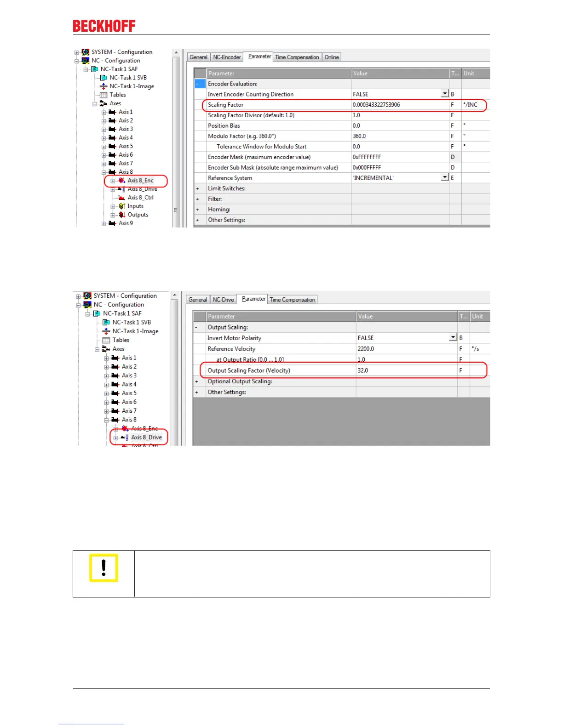
Task: Click the NC-Task 1-Image icon in the drive screenshot tree
Action: point(106,331)
